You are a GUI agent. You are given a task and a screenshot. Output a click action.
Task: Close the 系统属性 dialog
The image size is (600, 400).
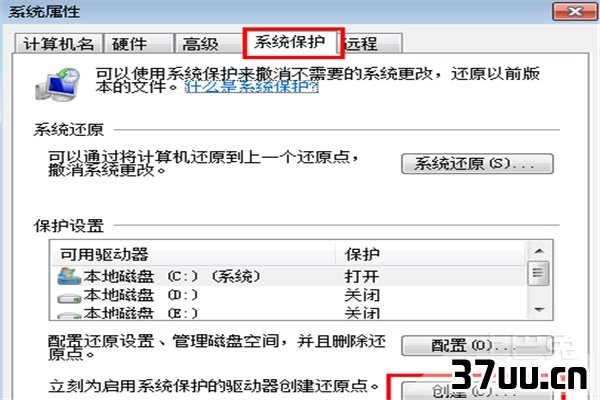pos(575,11)
